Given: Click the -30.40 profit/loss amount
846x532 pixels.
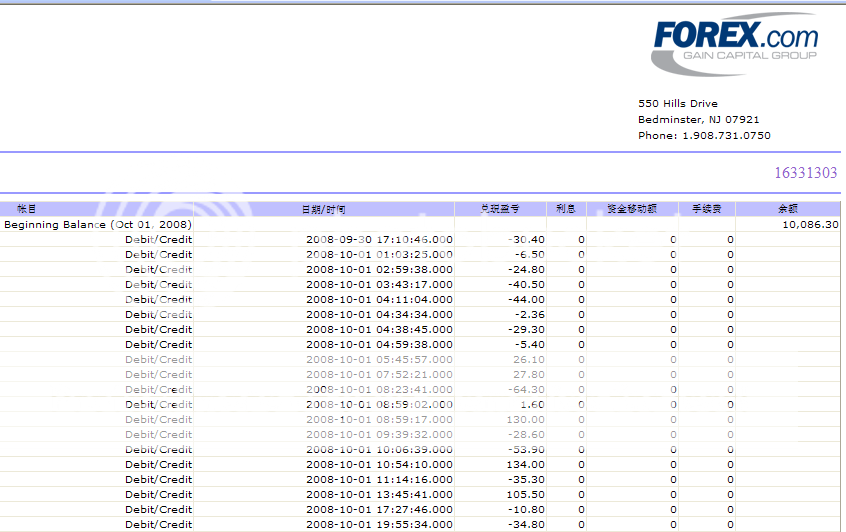Looking at the screenshot, I should tap(526, 239).
